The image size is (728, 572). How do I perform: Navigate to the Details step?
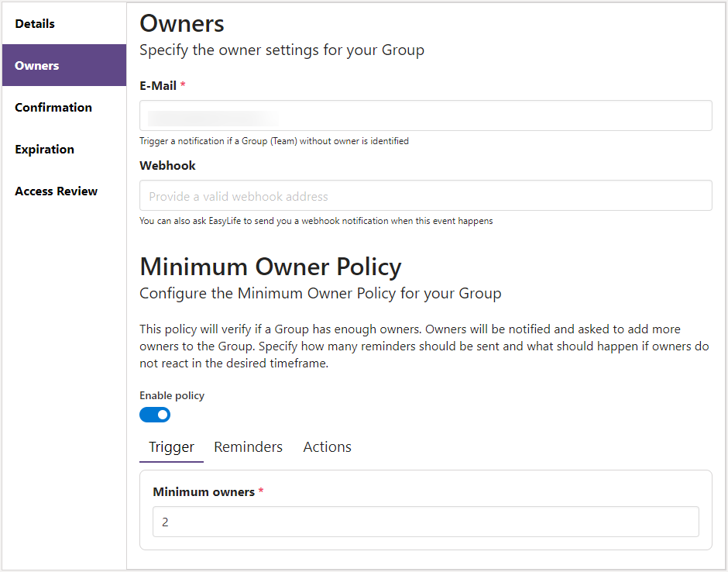coord(34,23)
